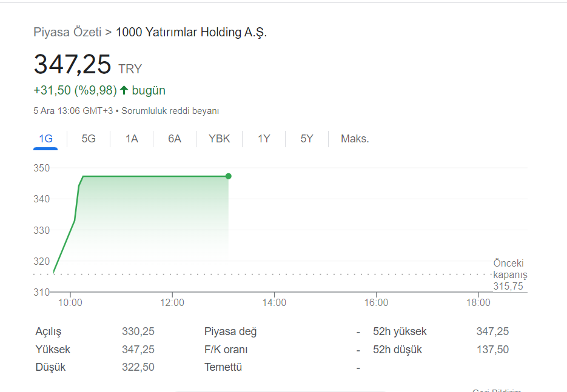Click the green up arrow icon

point(124,90)
